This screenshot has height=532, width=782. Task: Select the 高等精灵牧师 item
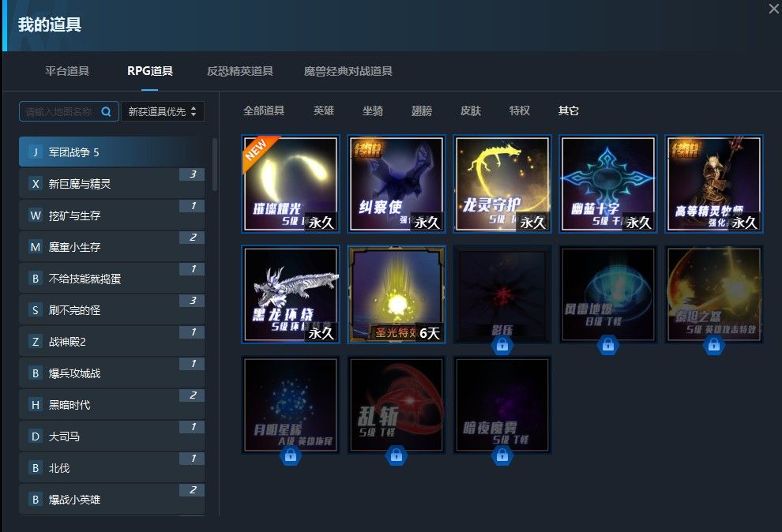(713, 184)
